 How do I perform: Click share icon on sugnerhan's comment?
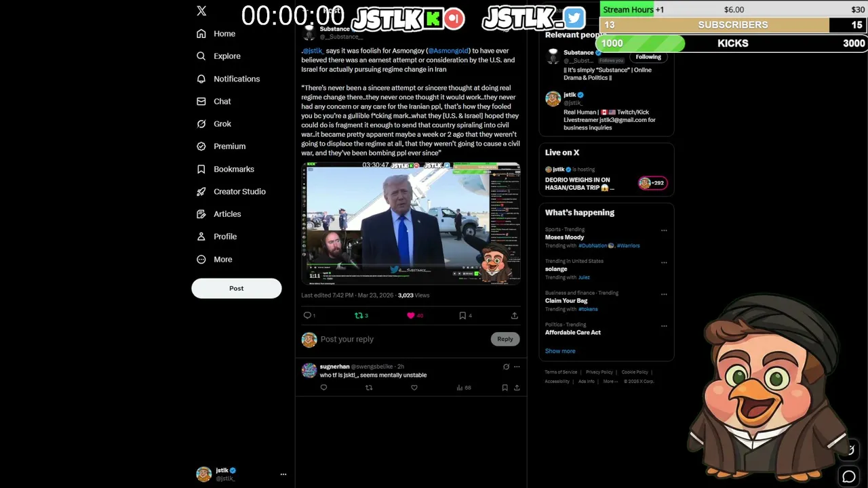point(517,388)
